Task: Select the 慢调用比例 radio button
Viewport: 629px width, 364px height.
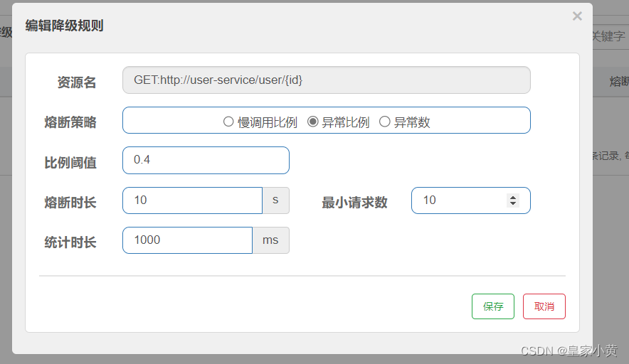Action: [228, 122]
